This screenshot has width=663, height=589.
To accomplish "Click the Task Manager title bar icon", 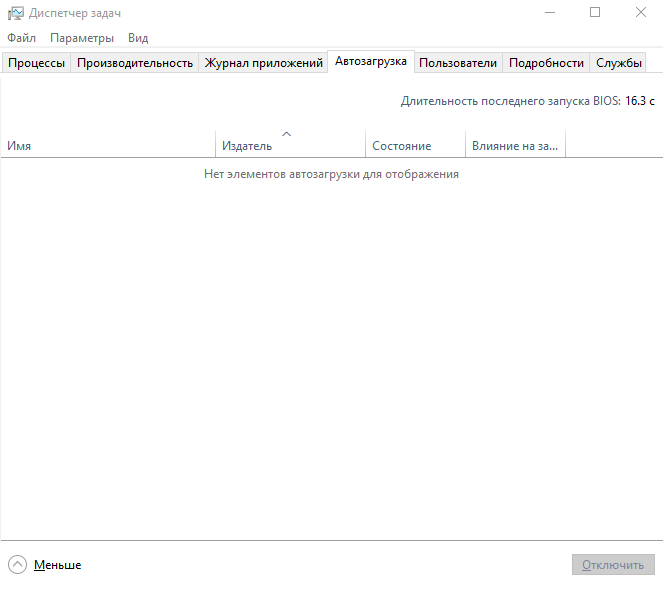I will pos(16,13).
